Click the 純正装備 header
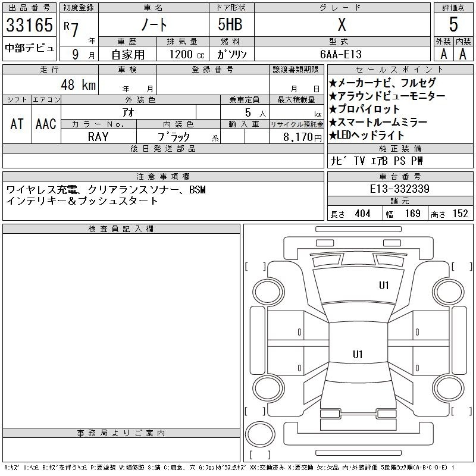The height and width of the screenshot is (476, 476). [400, 148]
